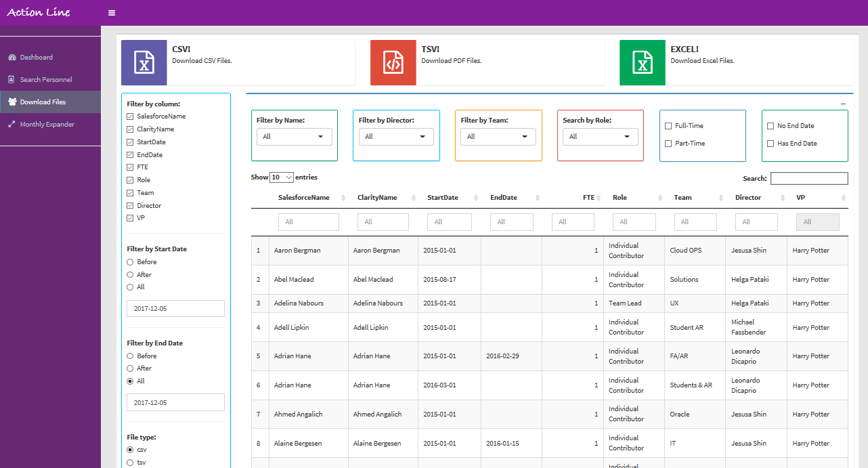
Task: Click the Alaine Bergesen SalesforceName cell
Action: 309,444
